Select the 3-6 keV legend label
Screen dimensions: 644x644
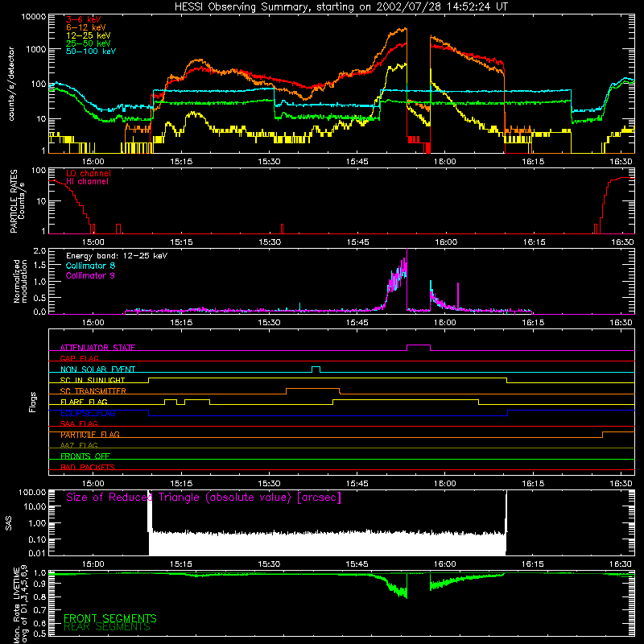[x=84, y=19]
